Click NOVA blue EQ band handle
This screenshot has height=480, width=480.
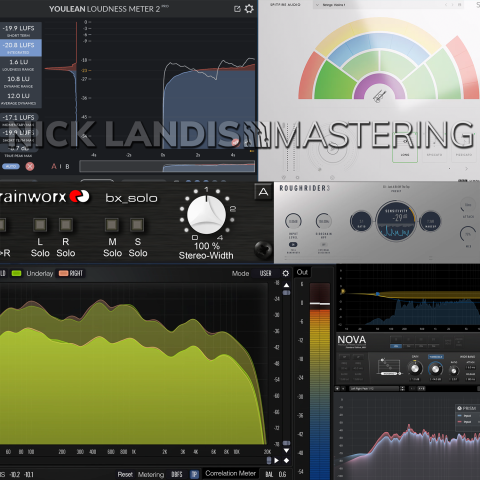point(378,294)
